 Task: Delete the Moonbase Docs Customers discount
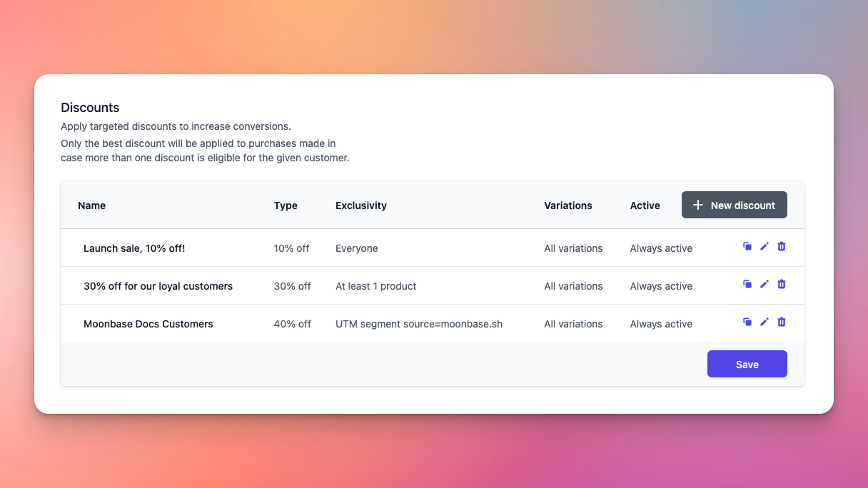click(x=782, y=322)
